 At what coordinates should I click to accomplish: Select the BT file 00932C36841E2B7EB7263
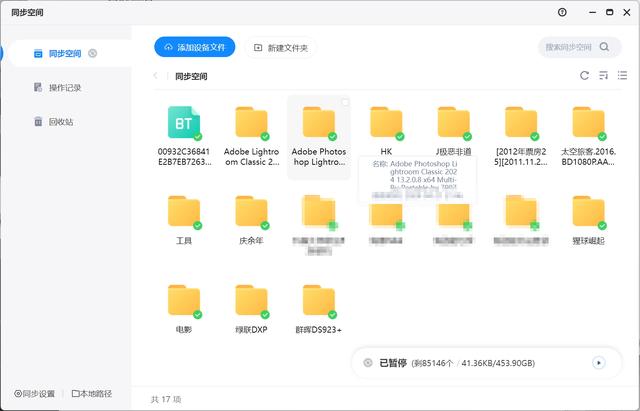pyautogui.click(x=184, y=136)
